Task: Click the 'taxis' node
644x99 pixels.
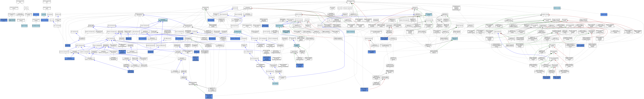Action: coord(329,20)
